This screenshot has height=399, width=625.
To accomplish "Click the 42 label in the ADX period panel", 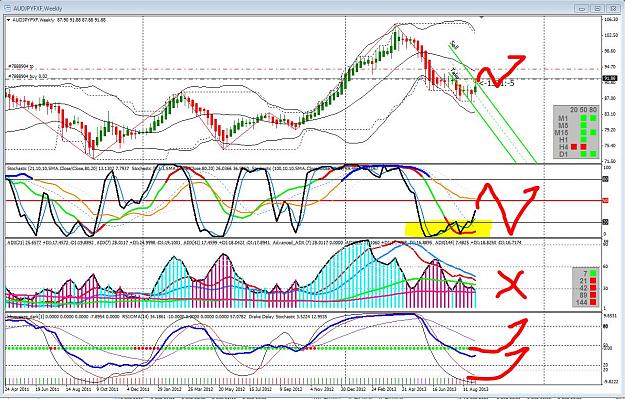I will 585,288.
